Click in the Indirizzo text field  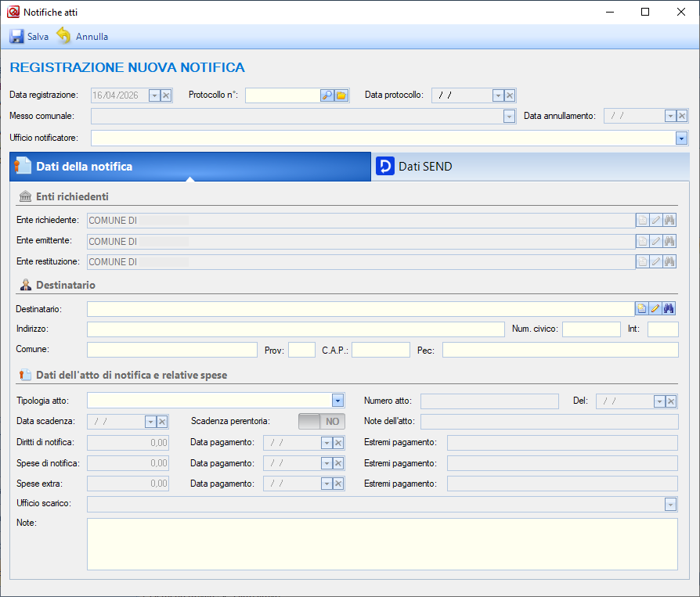pos(295,329)
